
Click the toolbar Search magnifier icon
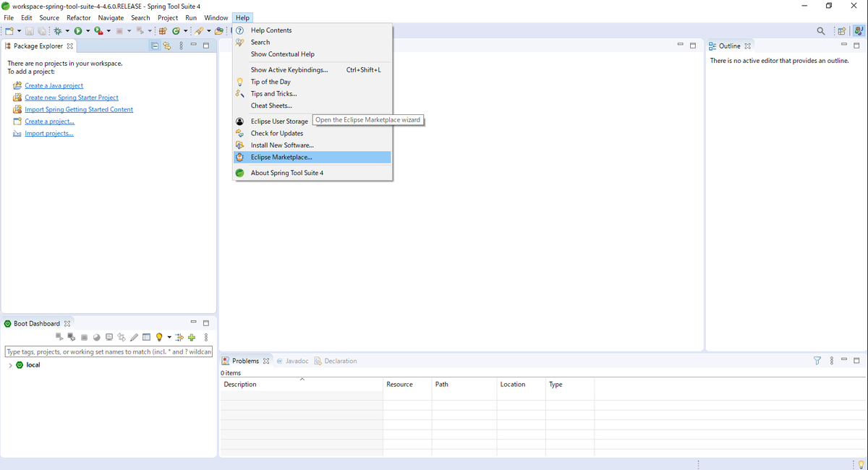coord(820,31)
